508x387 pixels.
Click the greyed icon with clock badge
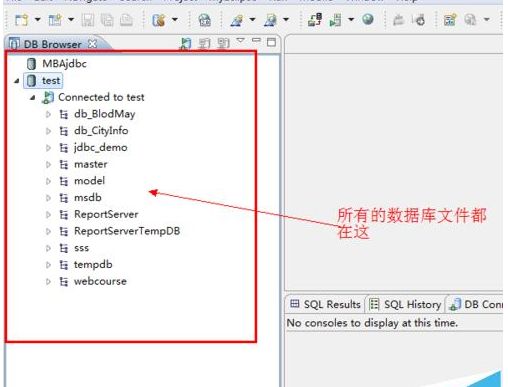coord(419,20)
